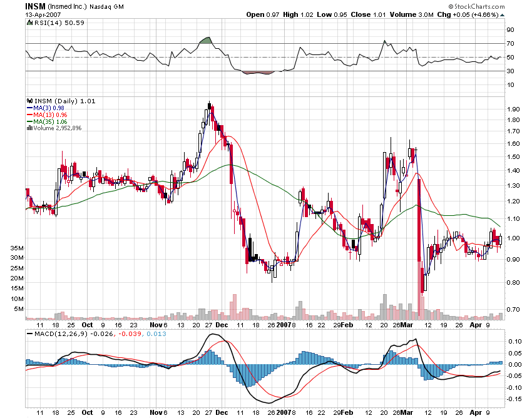Click the company name (Insmed Inc.)
532x418 pixels.
(67, 6)
